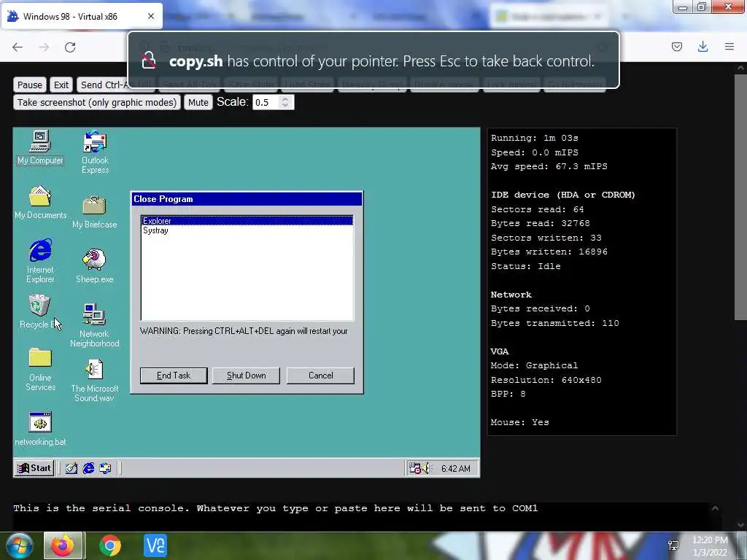This screenshot has width=747, height=560.
Task: Click Resolution: 640x480 text
Action: tap(546, 380)
